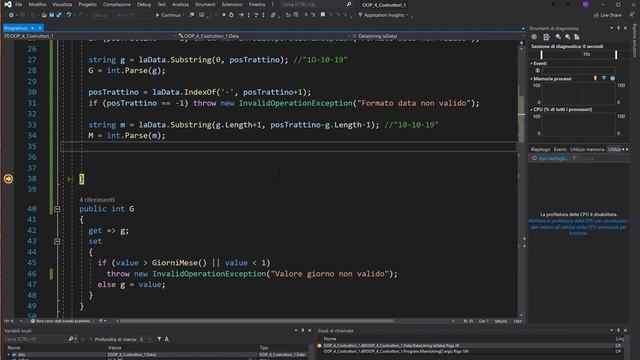Click the Apri dettagli link
This screenshot has height=360, width=640.
click(x=553, y=158)
